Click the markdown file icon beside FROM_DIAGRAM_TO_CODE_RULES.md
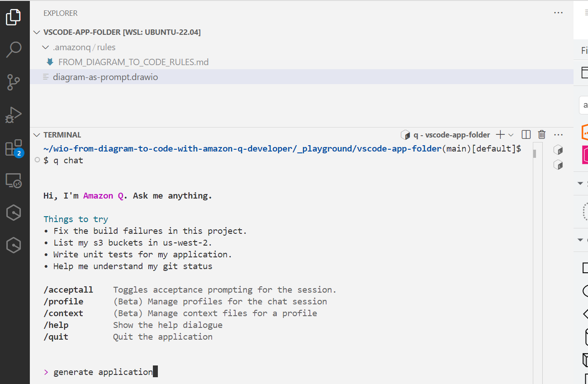Screen dimensions: 588x384 tap(50, 62)
